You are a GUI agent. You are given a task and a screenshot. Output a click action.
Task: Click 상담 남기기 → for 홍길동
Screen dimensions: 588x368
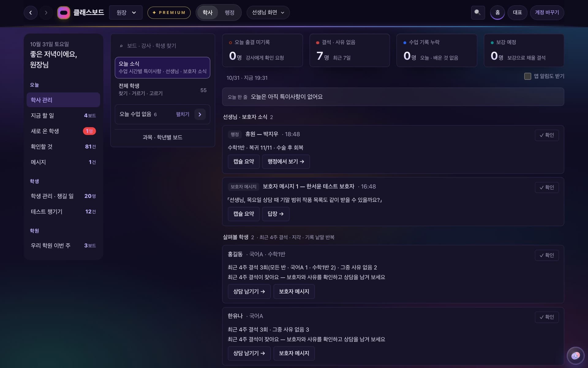click(x=249, y=292)
